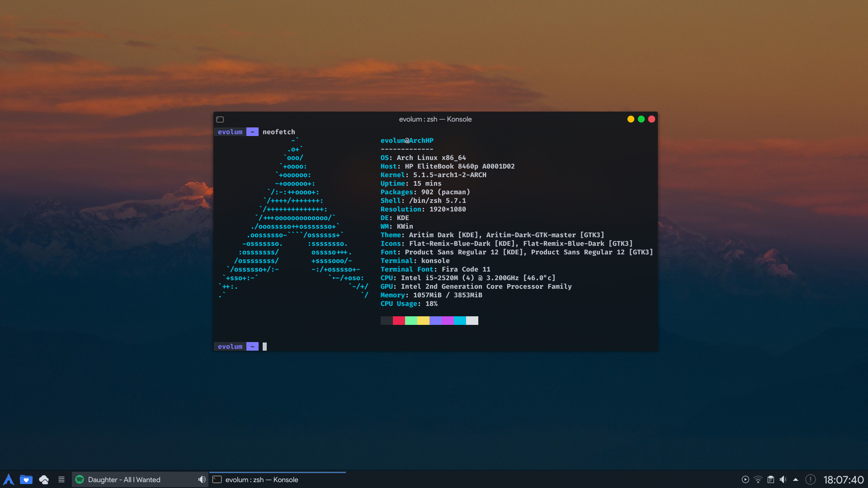Click the 'Uptime: 15 mins' line
This screenshot has height=488, width=868.
click(x=411, y=183)
